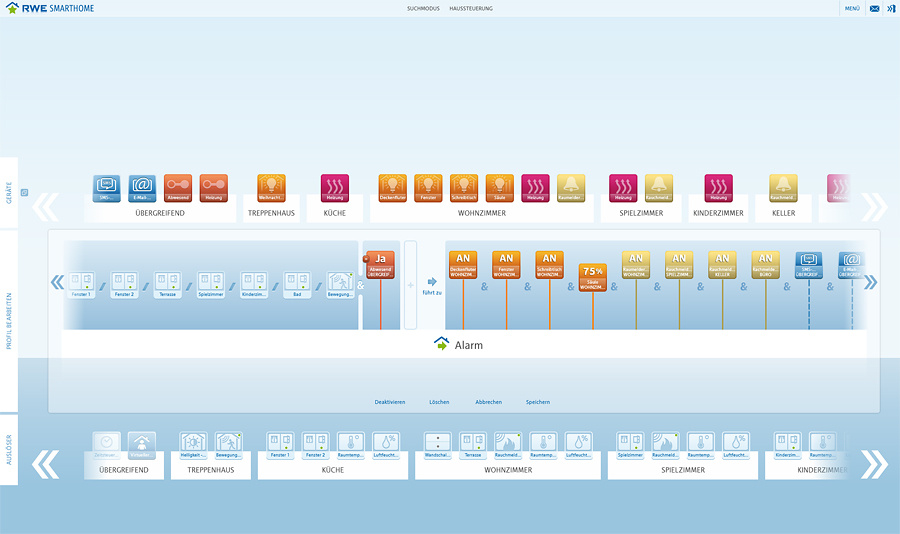Click Löschen to delete the profile
The height and width of the screenshot is (534, 900).
tap(439, 402)
